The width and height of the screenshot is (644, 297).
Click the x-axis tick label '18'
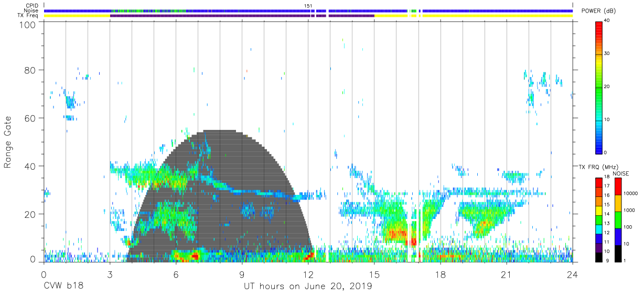click(440, 274)
